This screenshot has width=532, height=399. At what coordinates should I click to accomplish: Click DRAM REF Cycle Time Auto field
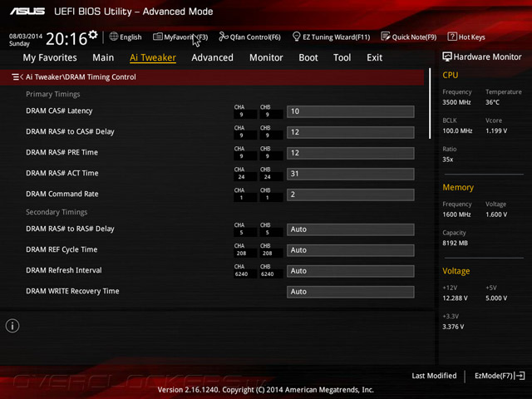351,250
